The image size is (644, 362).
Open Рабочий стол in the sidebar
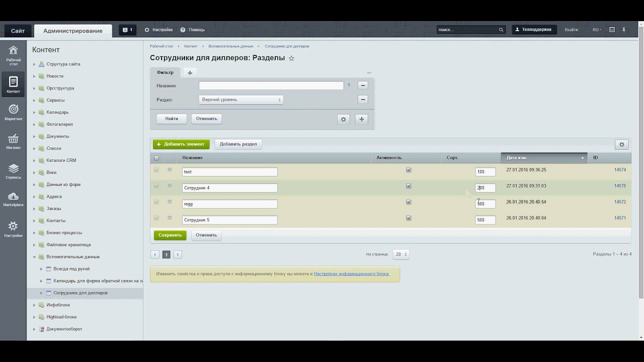(14, 55)
